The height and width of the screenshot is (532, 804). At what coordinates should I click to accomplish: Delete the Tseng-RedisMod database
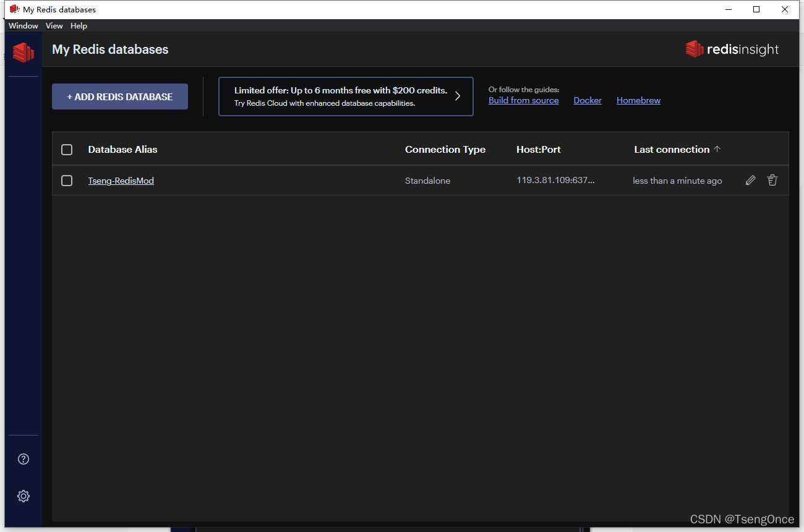pyautogui.click(x=772, y=180)
